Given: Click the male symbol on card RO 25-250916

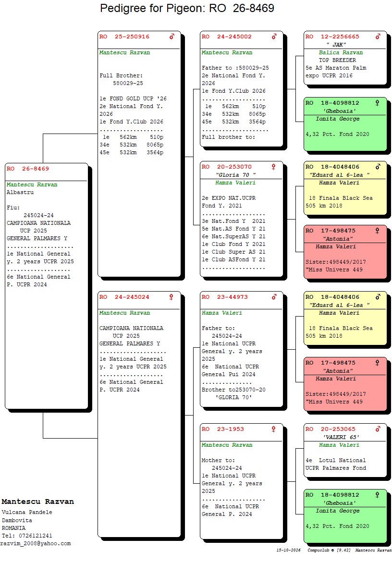Looking at the screenshot, I should point(172,37).
